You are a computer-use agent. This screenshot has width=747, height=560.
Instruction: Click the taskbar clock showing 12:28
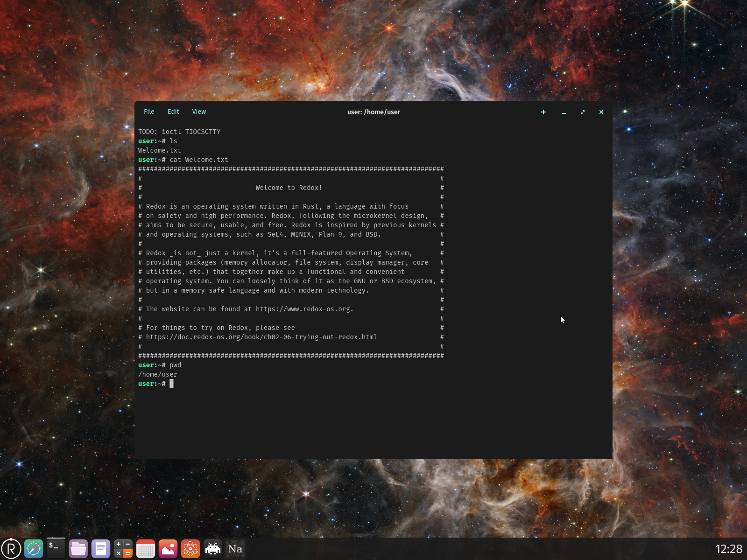click(x=729, y=549)
